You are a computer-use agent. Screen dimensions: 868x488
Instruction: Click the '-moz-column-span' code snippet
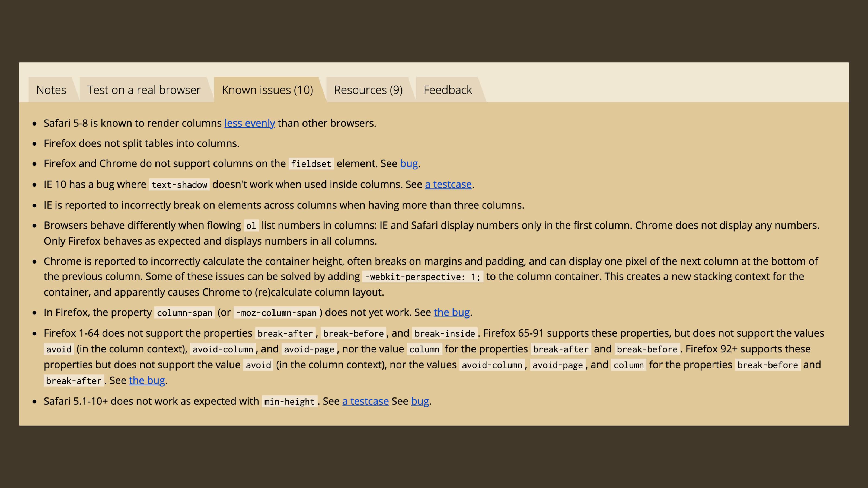[x=276, y=313]
